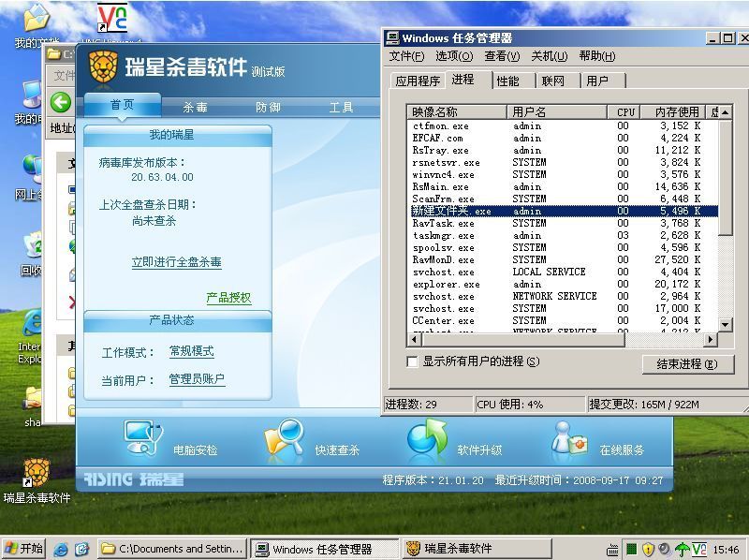Click the green back arrow in Explorer window
The height and width of the screenshot is (560, 749).
61,102
